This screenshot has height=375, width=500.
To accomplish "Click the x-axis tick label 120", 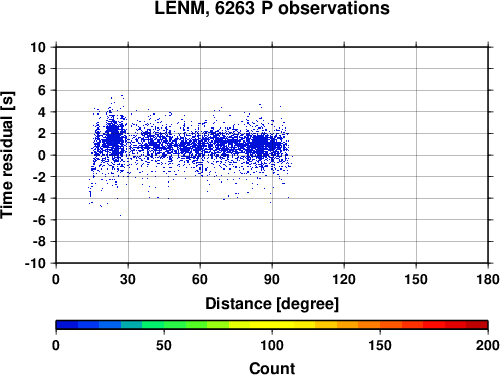I will 344,279.
